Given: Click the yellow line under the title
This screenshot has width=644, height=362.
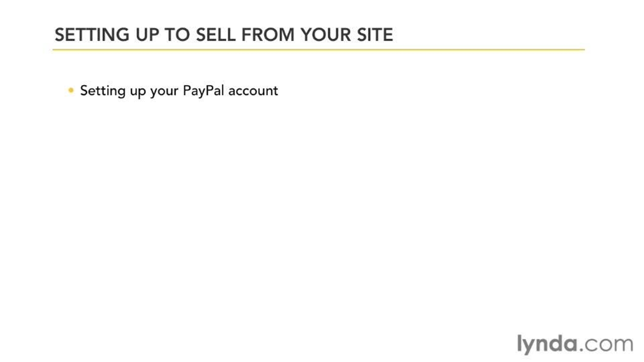Looking at the screenshot, I should pos(318,50).
